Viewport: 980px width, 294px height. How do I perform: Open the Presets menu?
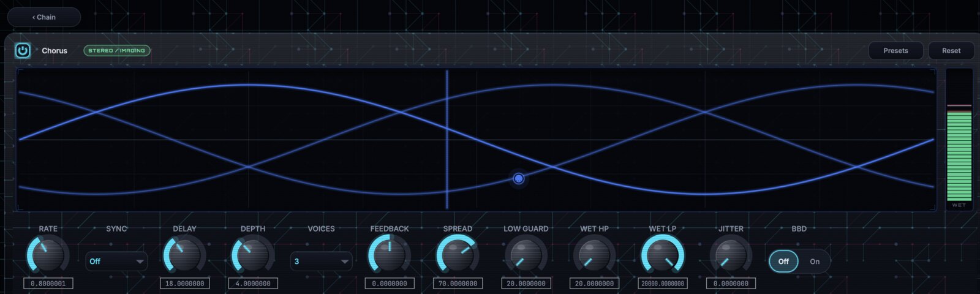(895, 50)
